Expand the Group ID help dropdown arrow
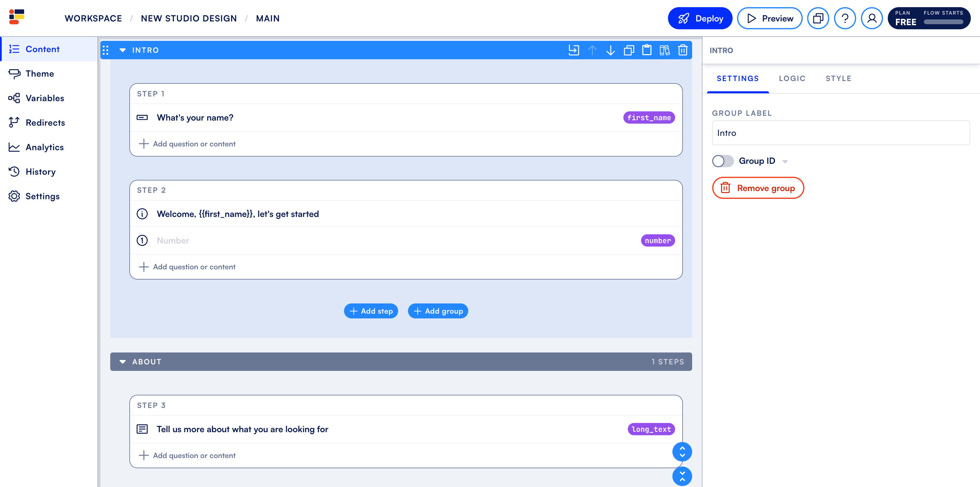Image resolution: width=980 pixels, height=487 pixels. (x=785, y=162)
